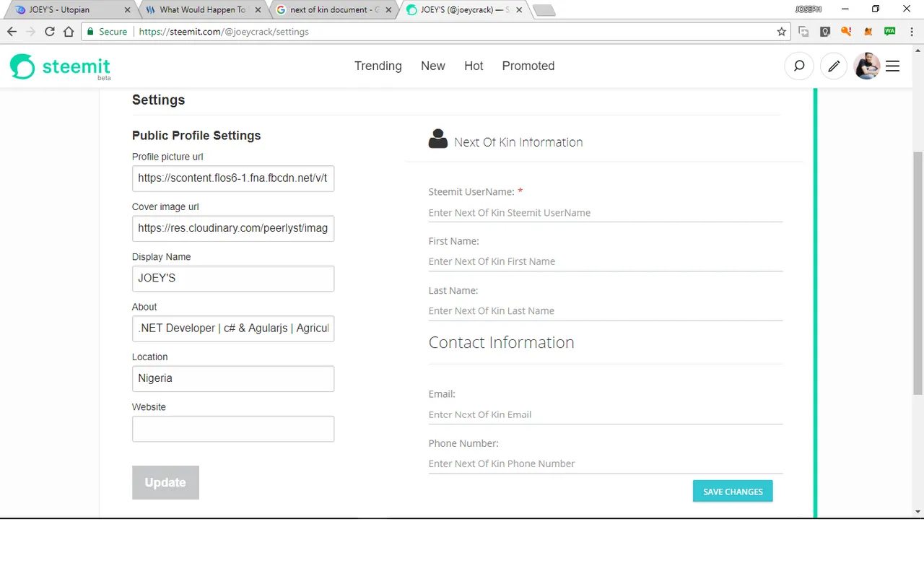Click the Next Of Kin Phone Number field
This screenshot has width=924, height=571.
tap(606, 464)
